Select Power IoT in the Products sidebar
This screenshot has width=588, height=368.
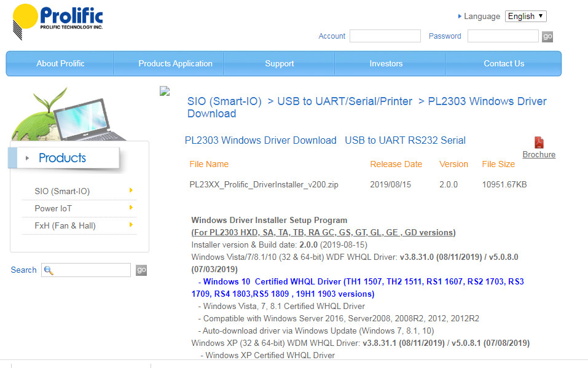point(53,208)
